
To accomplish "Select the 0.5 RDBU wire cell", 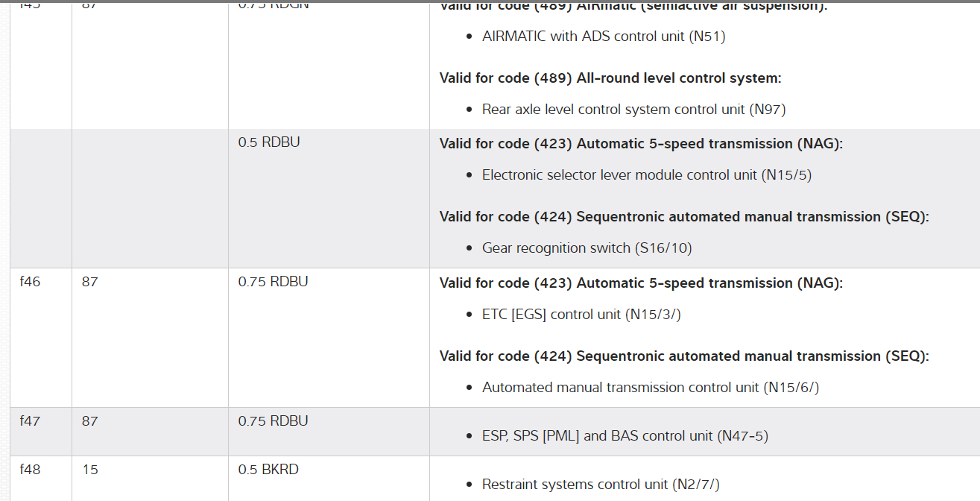I will [269, 142].
